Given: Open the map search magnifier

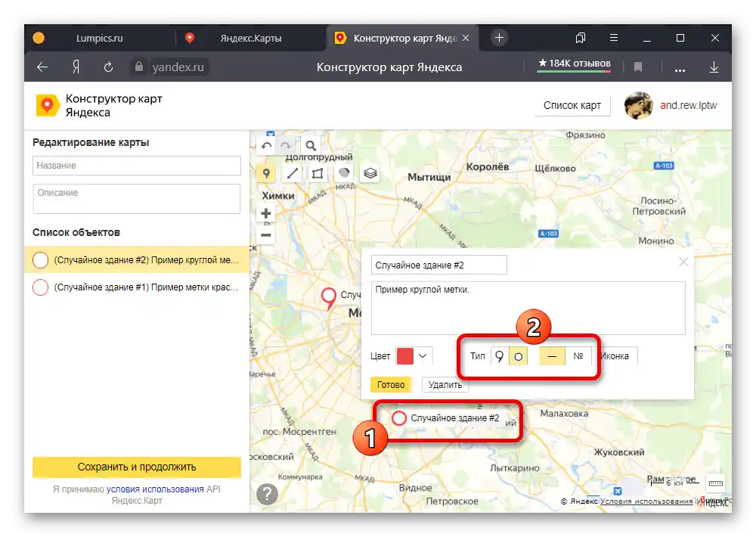Looking at the screenshot, I should (x=310, y=144).
